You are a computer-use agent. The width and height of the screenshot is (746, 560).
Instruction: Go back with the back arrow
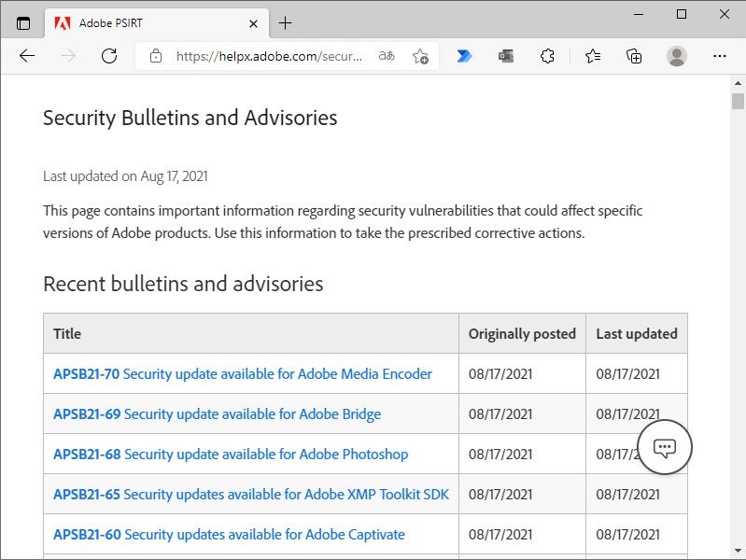27,56
